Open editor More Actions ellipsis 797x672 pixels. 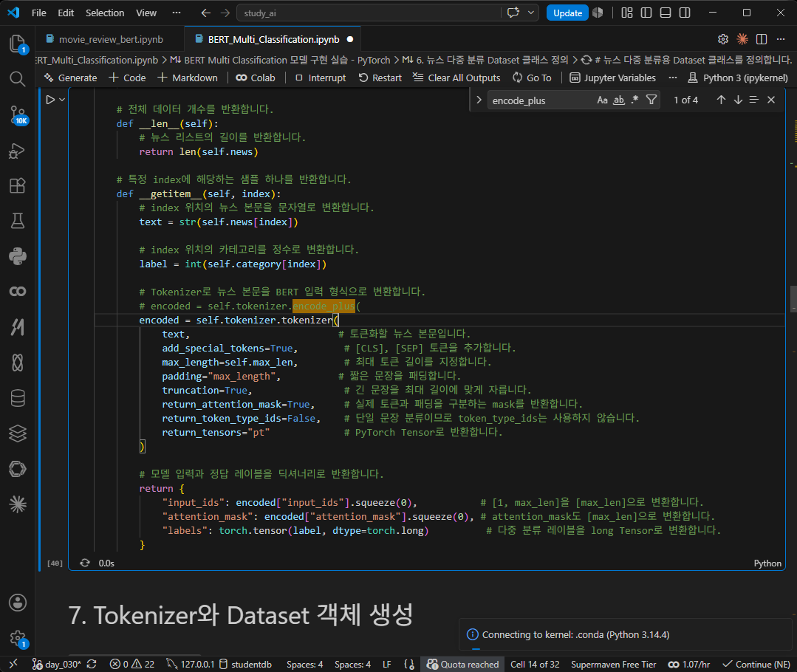(781, 39)
